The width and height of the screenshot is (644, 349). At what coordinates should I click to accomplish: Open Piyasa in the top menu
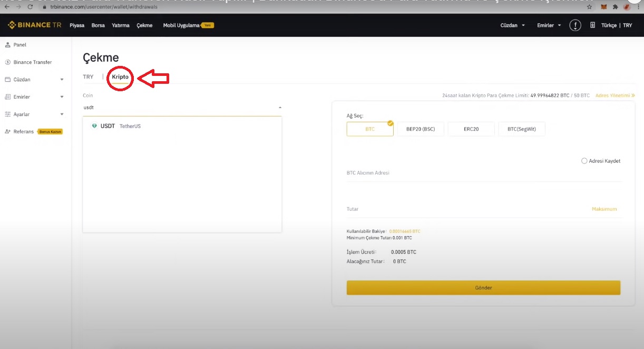click(x=77, y=25)
